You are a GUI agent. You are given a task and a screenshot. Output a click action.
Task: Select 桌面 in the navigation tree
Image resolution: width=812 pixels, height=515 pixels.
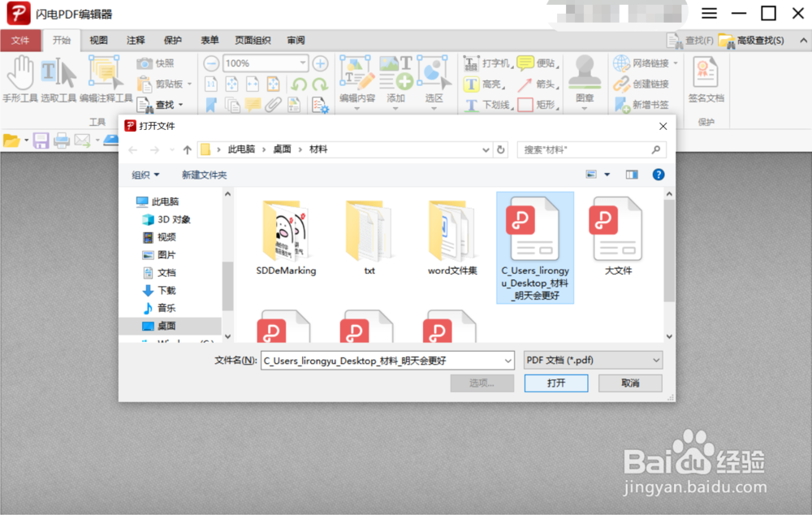(x=159, y=326)
